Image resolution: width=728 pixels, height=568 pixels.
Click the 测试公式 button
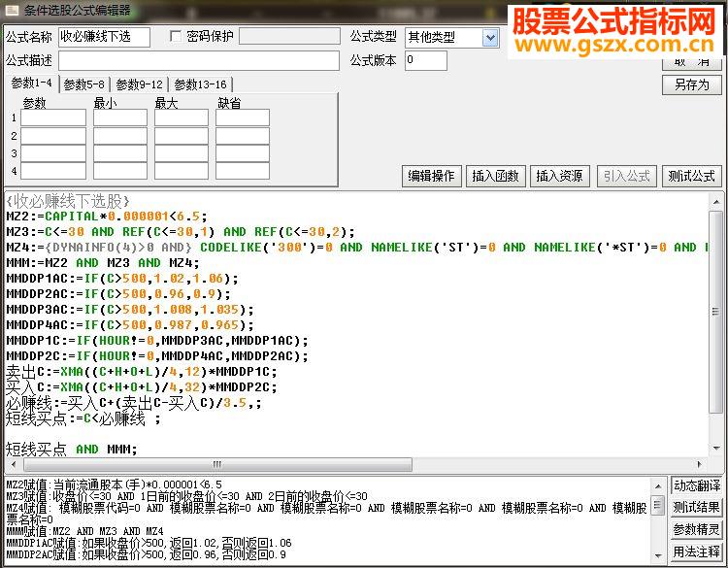(x=692, y=176)
